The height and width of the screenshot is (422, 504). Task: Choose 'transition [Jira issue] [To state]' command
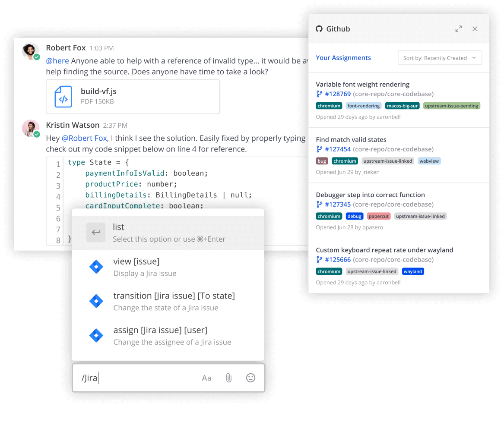(x=168, y=302)
